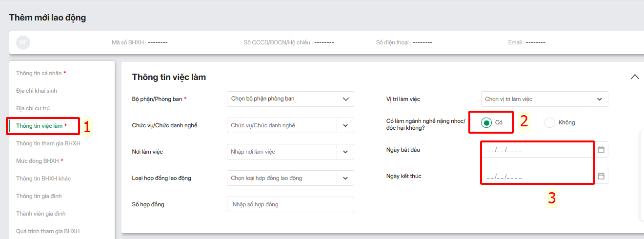Open Địa chỉ khai sinh sidebar item
This screenshot has width=644, height=239.
click(37, 91)
